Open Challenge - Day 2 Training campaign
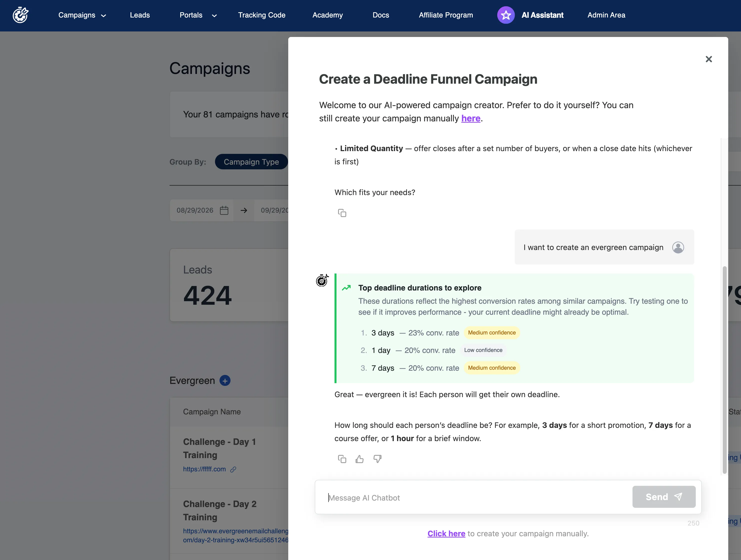 (220, 511)
